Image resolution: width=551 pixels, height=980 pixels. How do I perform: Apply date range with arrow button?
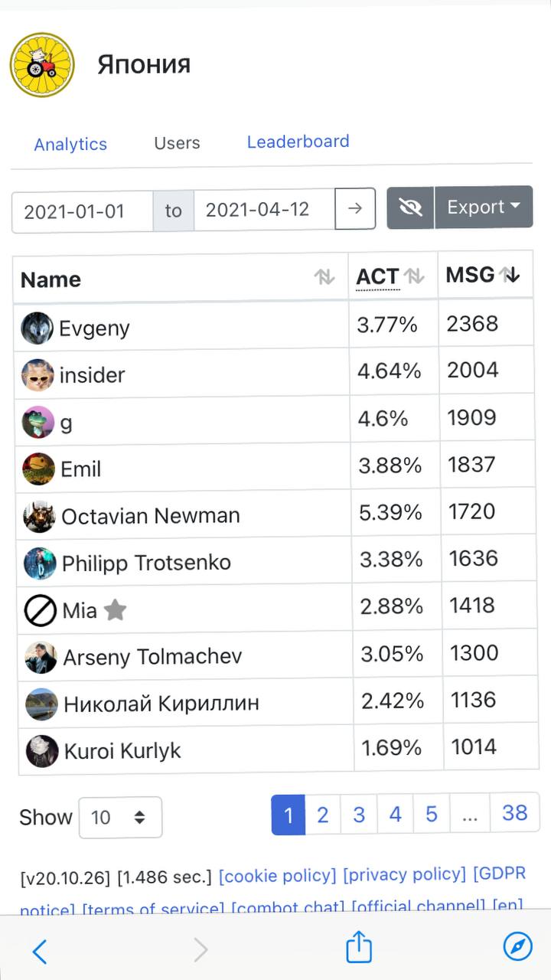pos(355,208)
